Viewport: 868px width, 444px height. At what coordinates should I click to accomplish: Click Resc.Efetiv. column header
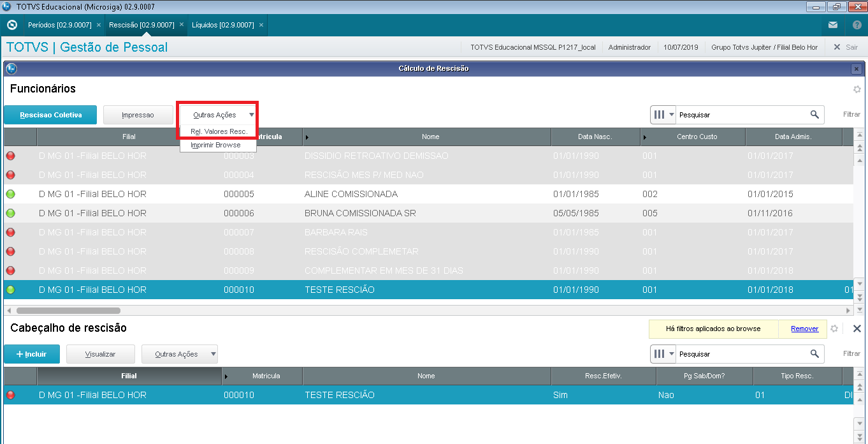[603, 376]
